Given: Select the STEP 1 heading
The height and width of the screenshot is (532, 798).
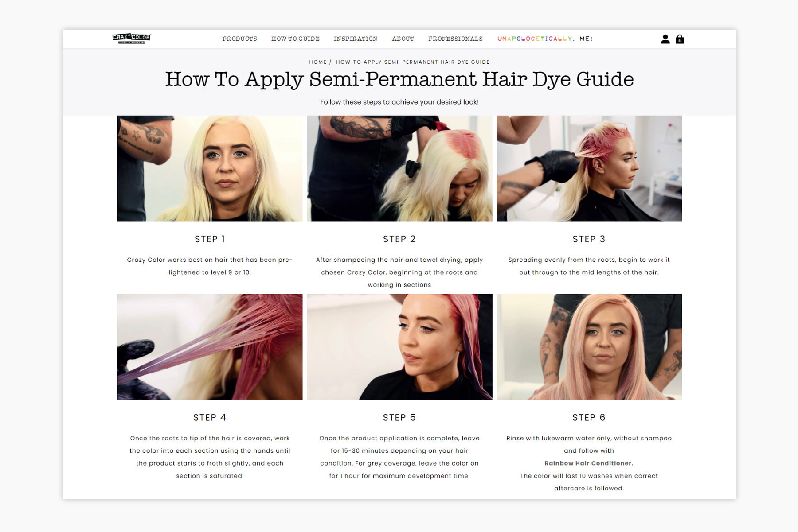Looking at the screenshot, I should coord(210,239).
